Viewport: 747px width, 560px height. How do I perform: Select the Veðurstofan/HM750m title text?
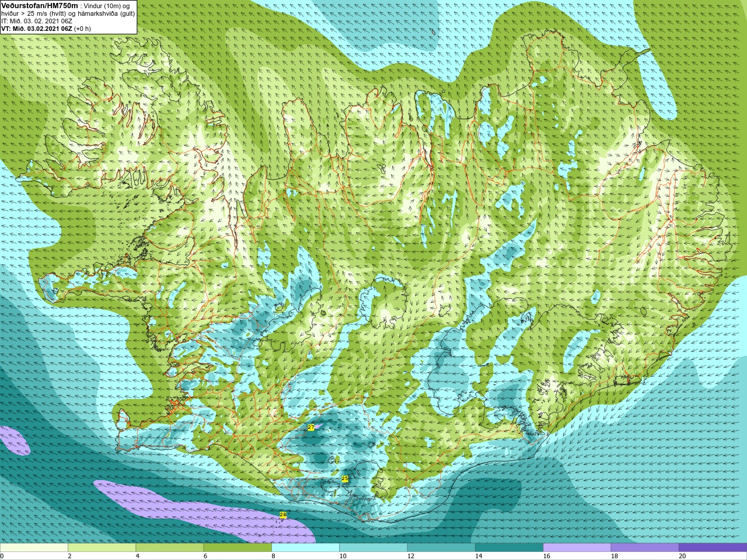coord(40,5)
